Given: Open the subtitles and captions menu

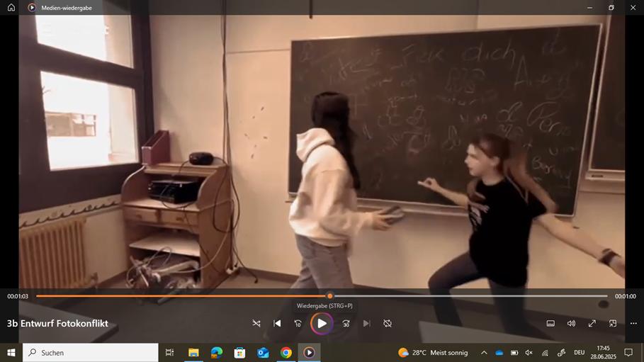Looking at the screenshot, I should coord(550,323).
